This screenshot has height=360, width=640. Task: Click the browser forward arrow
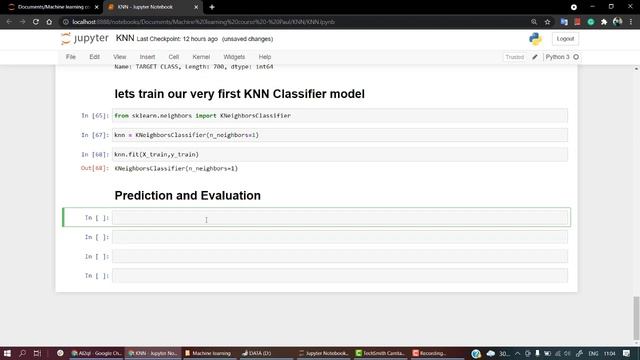22,22
